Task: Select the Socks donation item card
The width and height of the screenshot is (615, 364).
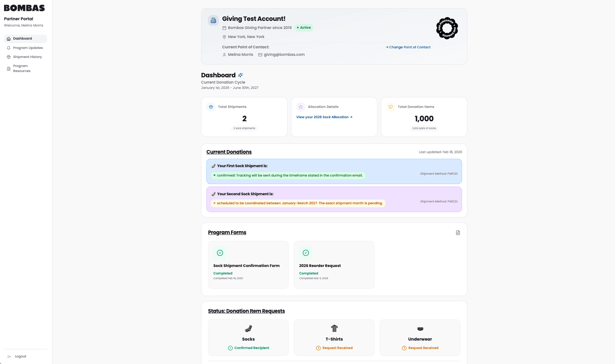Action: point(248,337)
